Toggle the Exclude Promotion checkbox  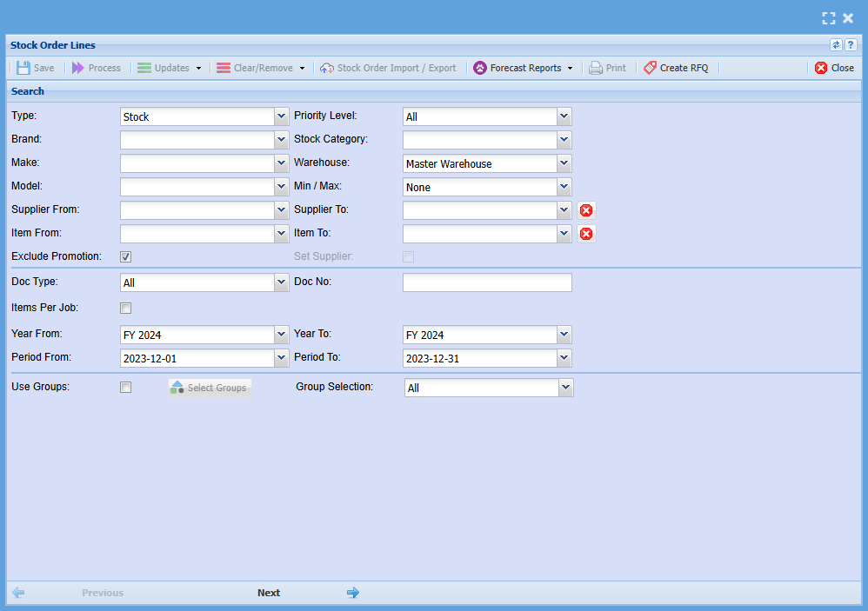pyautogui.click(x=126, y=257)
